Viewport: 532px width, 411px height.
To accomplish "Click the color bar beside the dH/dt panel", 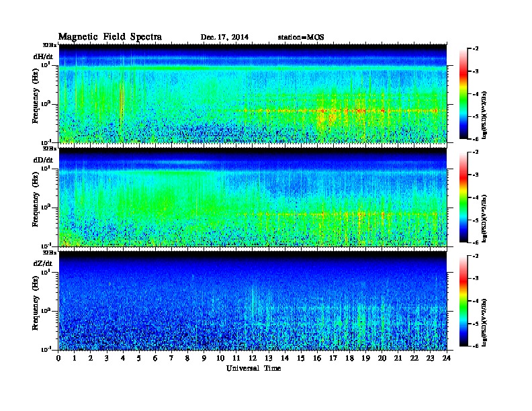I will point(463,93).
